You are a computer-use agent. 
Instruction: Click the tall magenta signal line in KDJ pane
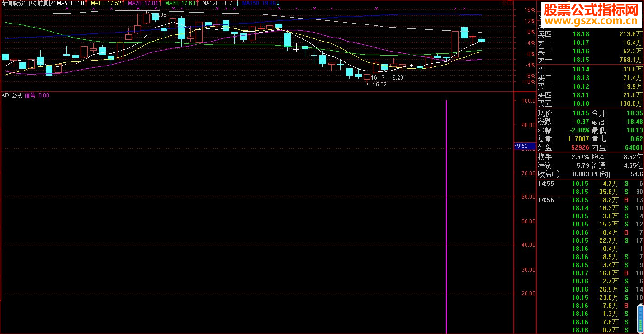coord(447,217)
